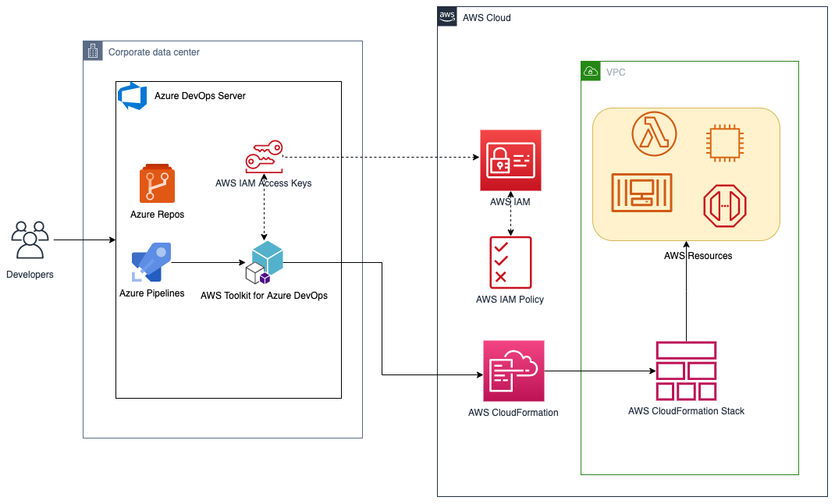
Task: Click the pink AWS CloudFormation icon
Action: pos(514,371)
